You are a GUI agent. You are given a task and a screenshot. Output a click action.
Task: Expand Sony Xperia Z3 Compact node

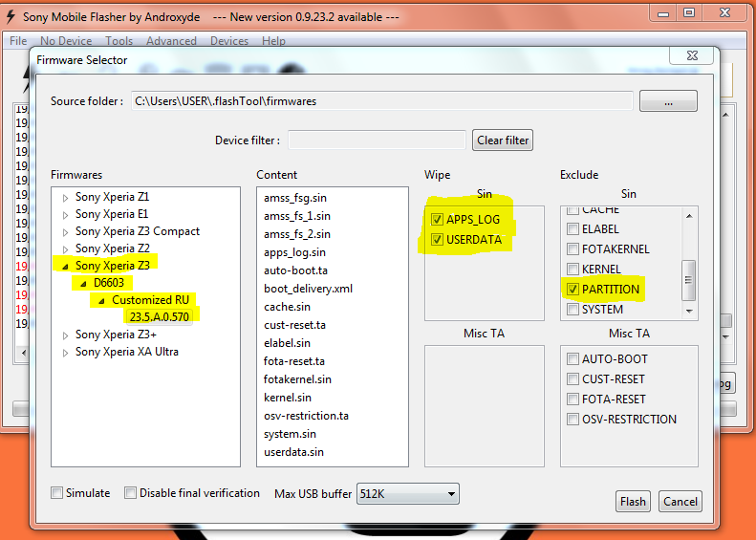tap(65, 232)
